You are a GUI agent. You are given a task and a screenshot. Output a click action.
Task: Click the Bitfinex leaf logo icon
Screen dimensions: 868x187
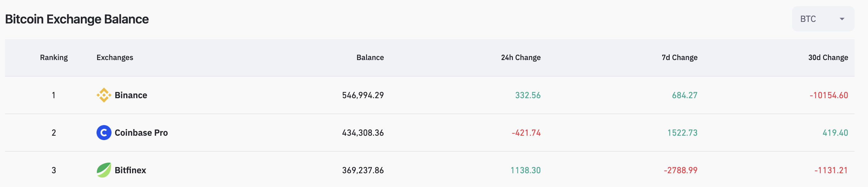click(104, 170)
